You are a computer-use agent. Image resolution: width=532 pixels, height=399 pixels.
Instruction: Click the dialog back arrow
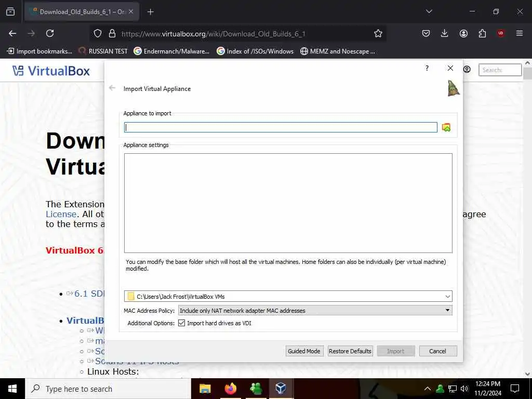click(x=112, y=88)
